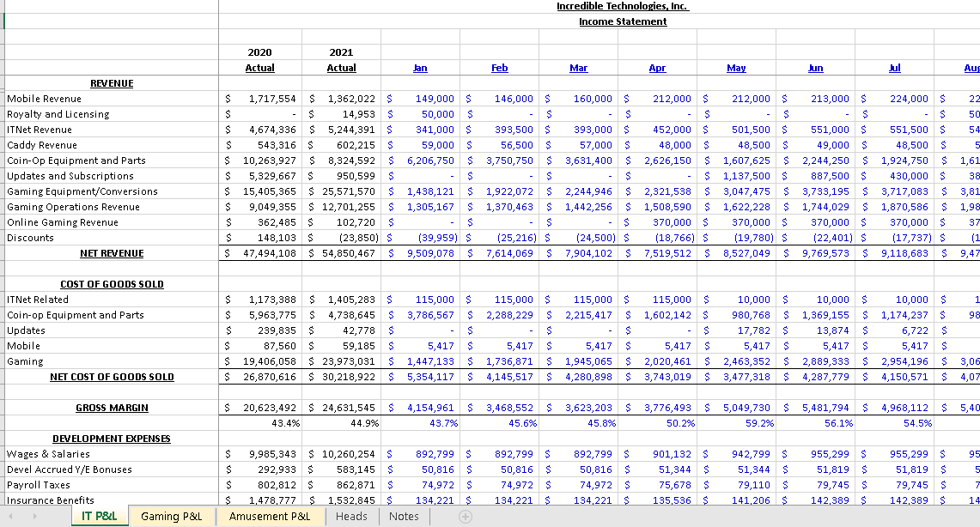The height and width of the screenshot is (527, 980).
Task: Select the Discounts row label
Action: 30,238
